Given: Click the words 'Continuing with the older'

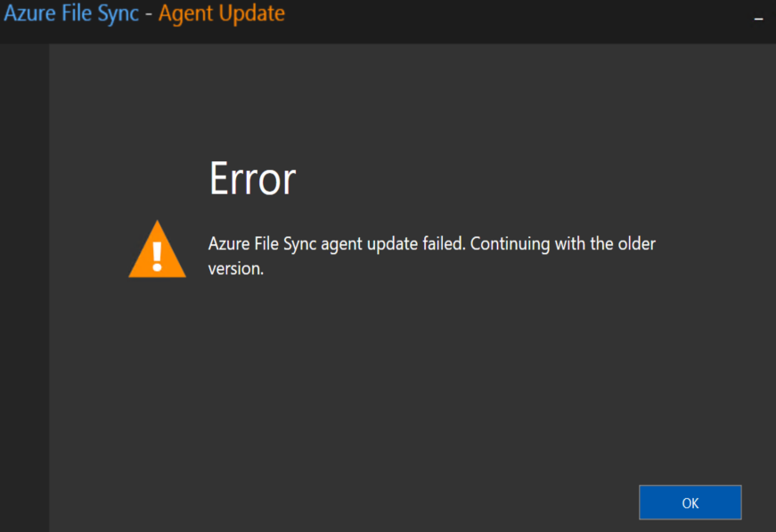Looking at the screenshot, I should [563, 243].
